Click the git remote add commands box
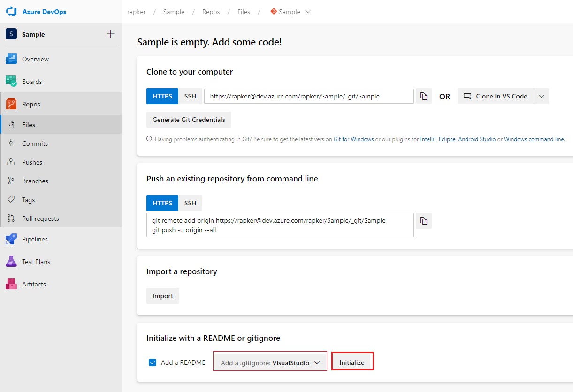The height and width of the screenshot is (392, 573). 280,225
